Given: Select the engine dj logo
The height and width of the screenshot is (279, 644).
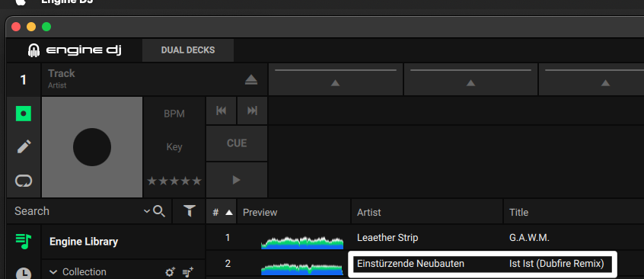Looking at the screenshot, I should (x=75, y=50).
